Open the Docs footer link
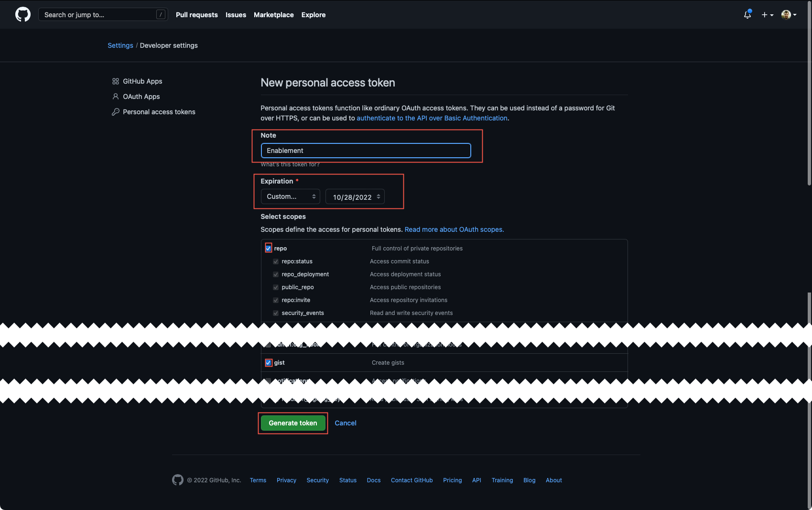Screen dimensions: 812x510 [374, 480]
